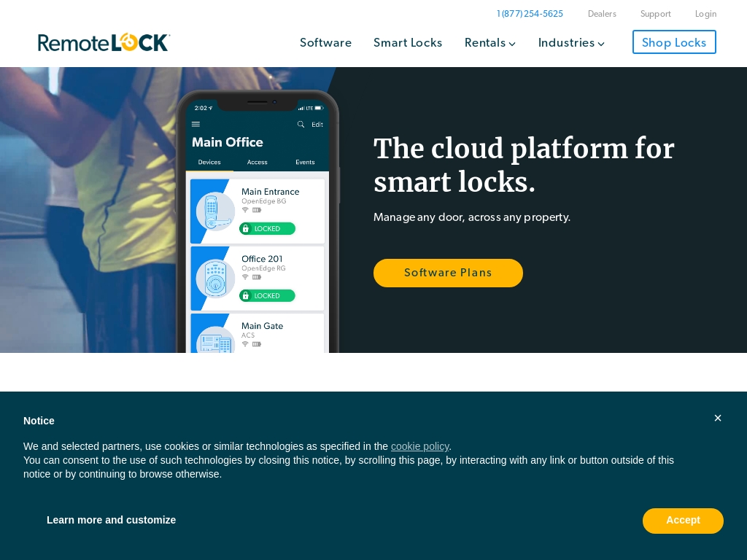Accept the cookie notice
This screenshot has height=560, width=747.
683,521
